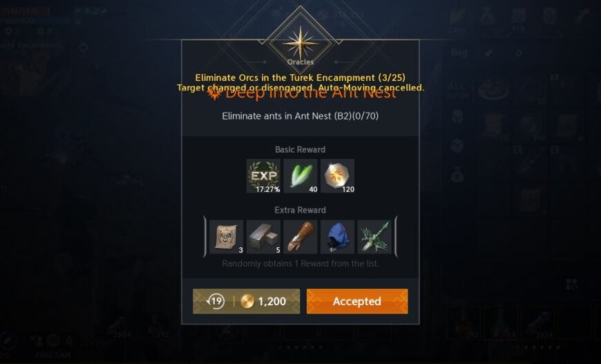Viewport: 601px width, 364px height.
Task: Click the refresh count 19 icon
Action: point(216,301)
